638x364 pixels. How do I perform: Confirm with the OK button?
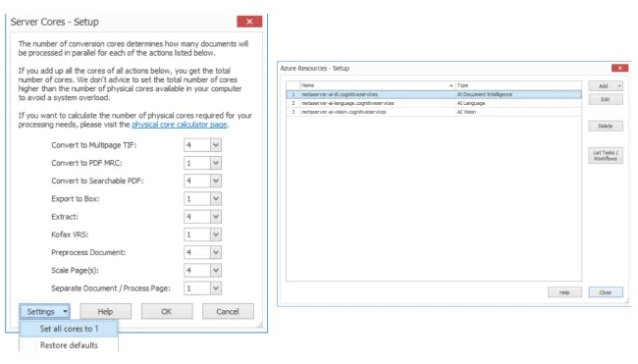click(x=167, y=312)
